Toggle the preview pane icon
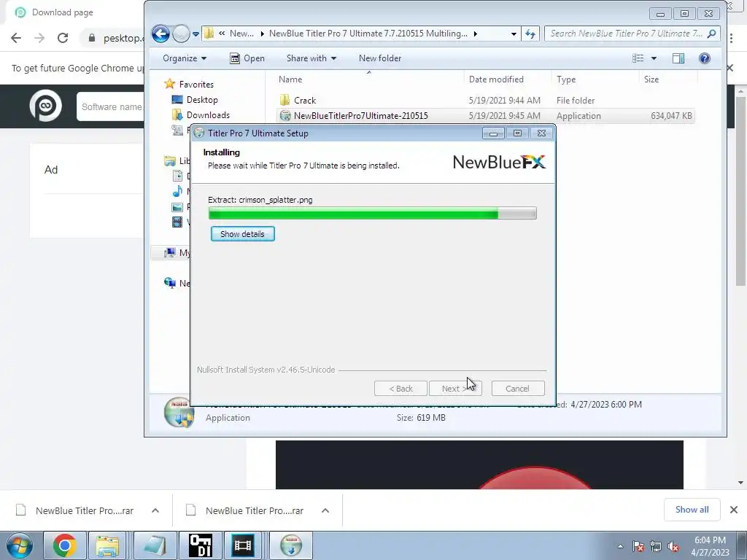This screenshot has width=747, height=560. click(x=678, y=58)
